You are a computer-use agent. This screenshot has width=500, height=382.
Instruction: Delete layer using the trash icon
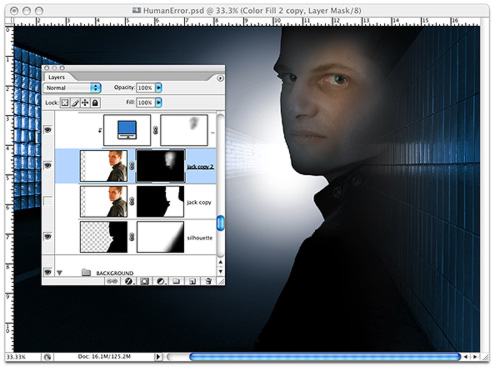click(208, 282)
